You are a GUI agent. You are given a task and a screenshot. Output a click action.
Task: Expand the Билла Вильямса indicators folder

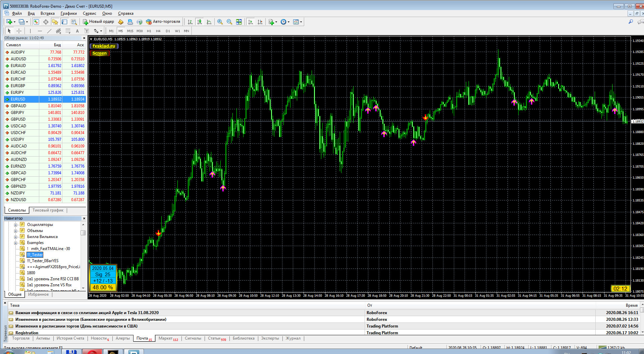coord(15,237)
